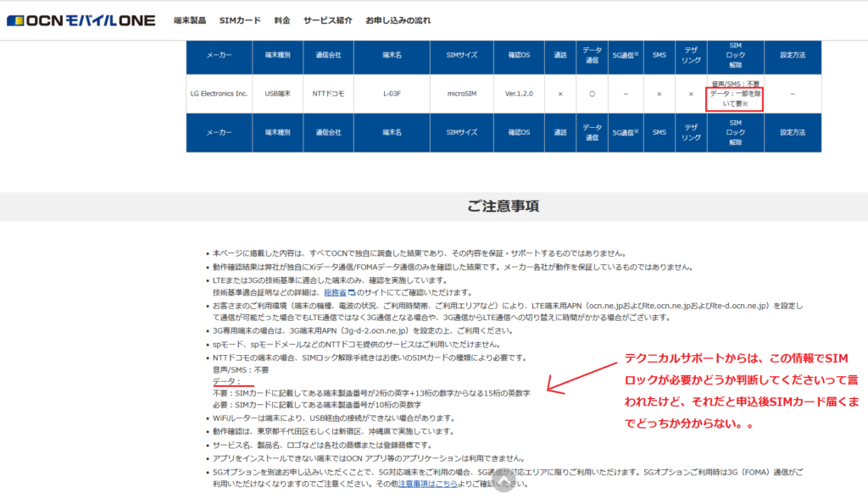Follow the 総務省 link
Image resolution: width=868 pixels, height=504 pixels.
(x=335, y=293)
